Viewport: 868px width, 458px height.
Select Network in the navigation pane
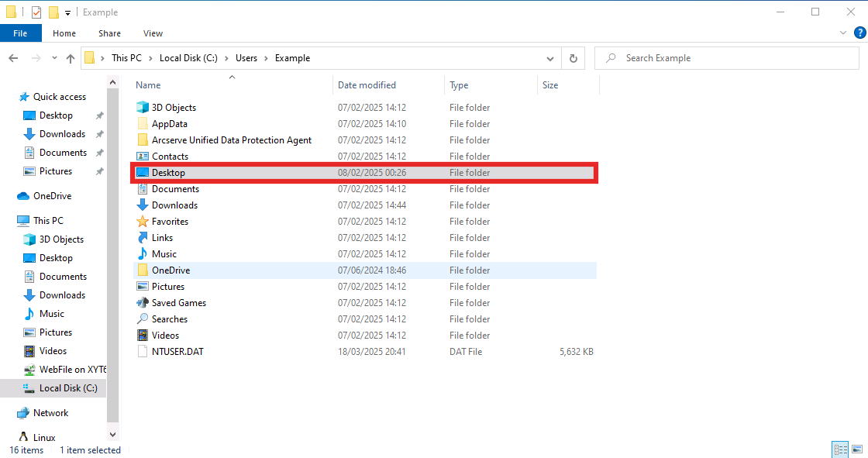point(50,413)
